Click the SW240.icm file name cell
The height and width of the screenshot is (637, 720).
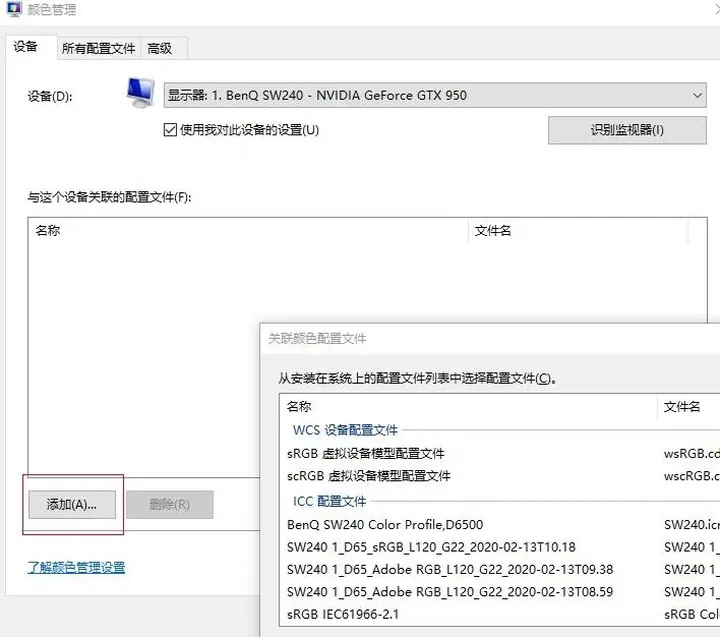coord(692,524)
